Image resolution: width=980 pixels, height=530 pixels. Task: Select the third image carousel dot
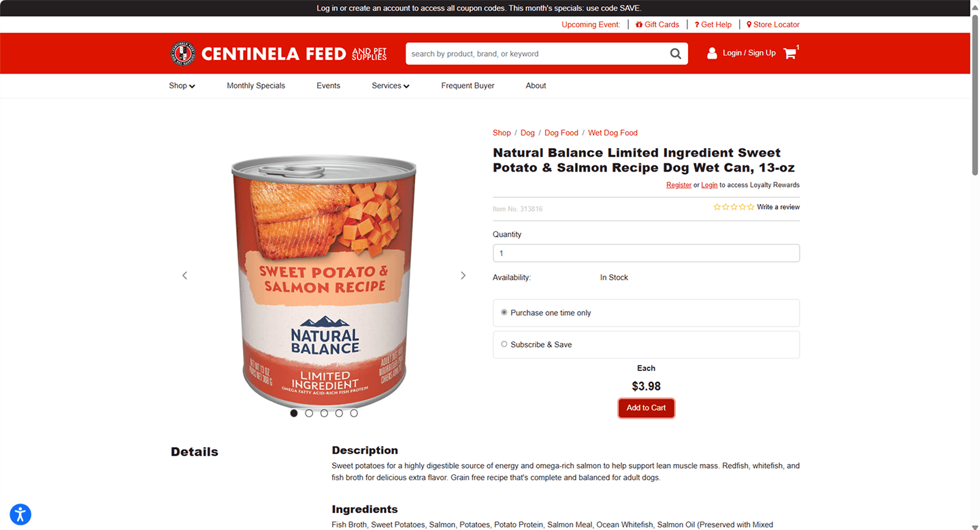(x=324, y=413)
